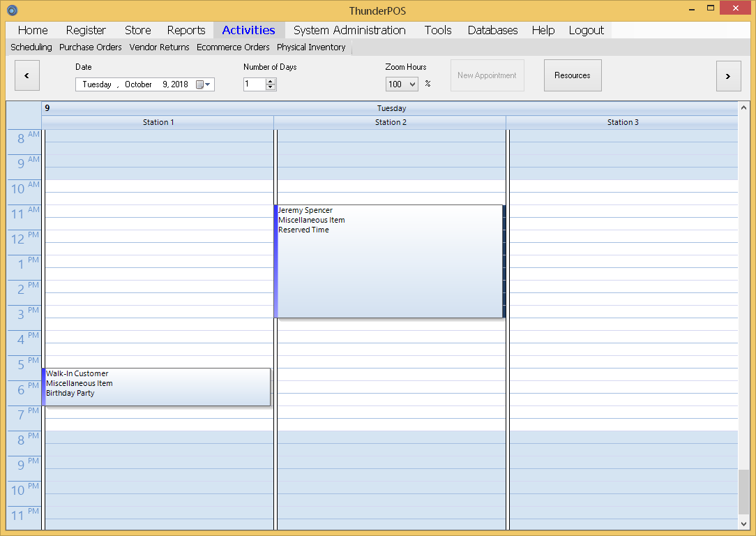
Task: Go to previous day with left arrow
Action: pyautogui.click(x=27, y=75)
